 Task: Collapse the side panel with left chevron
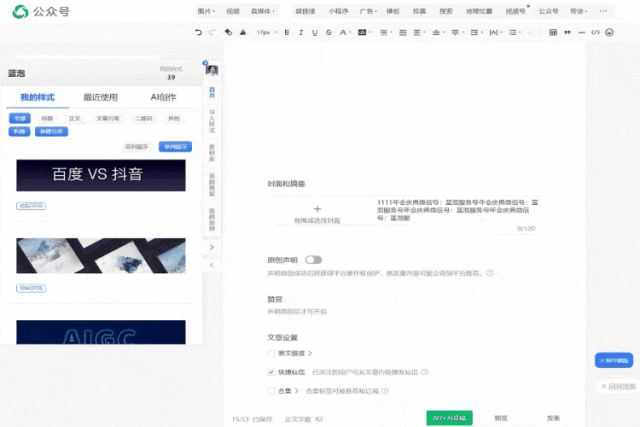[x=211, y=265]
